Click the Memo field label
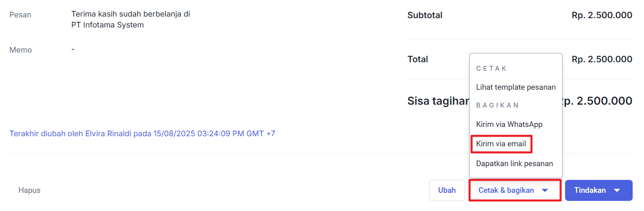The width and height of the screenshot is (644, 211). (21, 50)
